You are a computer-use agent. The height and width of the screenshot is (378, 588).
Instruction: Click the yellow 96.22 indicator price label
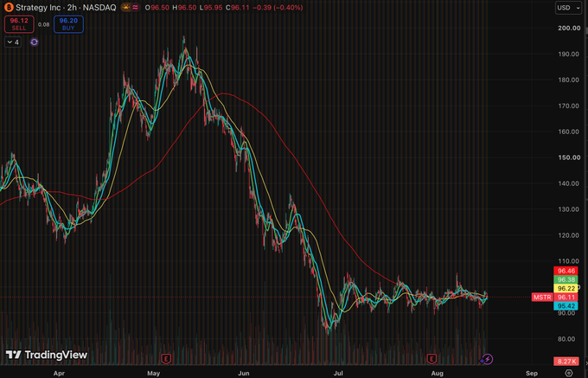coord(566,288)
